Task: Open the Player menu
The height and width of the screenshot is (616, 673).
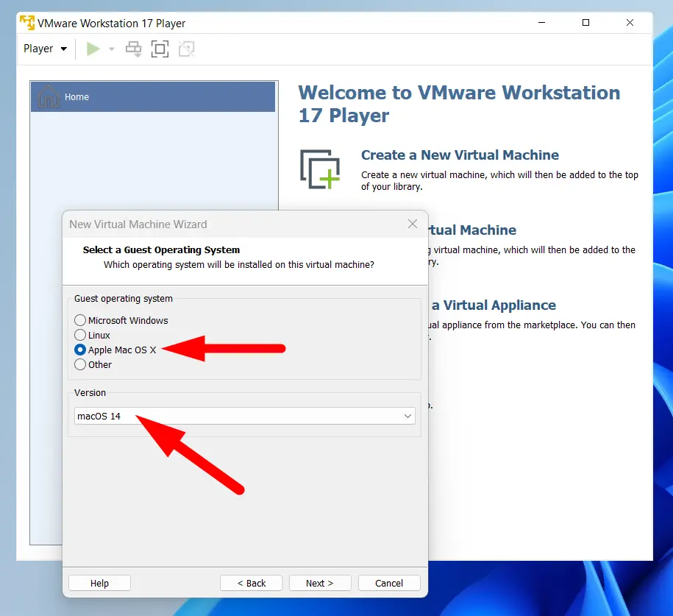Action: coord(45,49)
